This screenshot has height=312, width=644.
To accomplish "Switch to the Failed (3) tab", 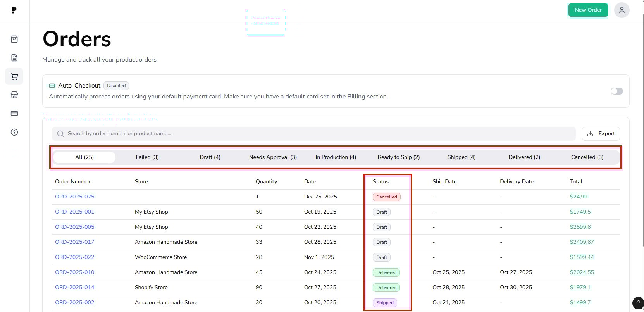I will (x=147, y=157).
